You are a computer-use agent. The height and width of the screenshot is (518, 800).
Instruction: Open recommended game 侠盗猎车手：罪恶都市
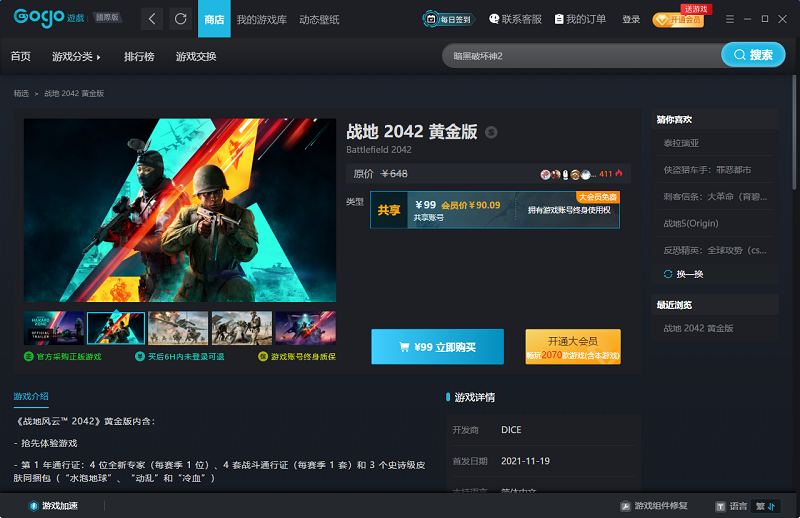coord(707,170)
